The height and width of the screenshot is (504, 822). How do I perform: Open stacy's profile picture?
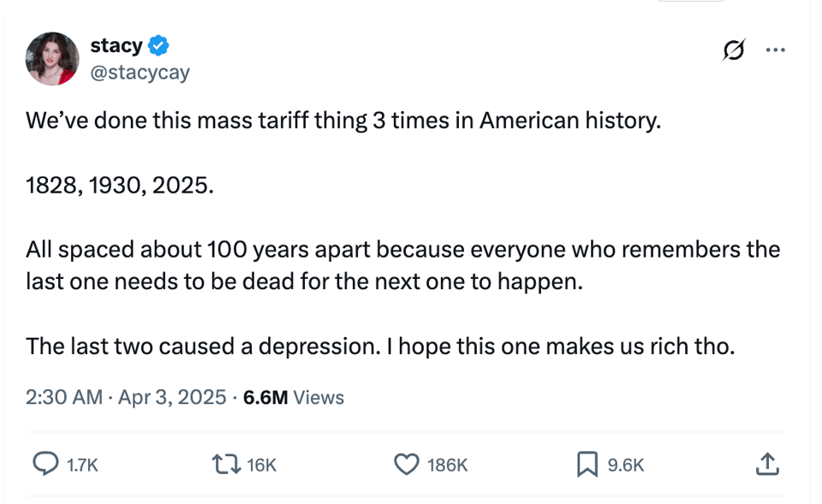click(x=53, y=59)
